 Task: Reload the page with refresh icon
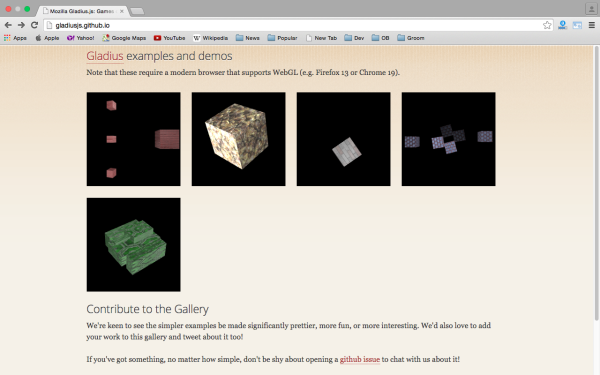click(34, 25)
